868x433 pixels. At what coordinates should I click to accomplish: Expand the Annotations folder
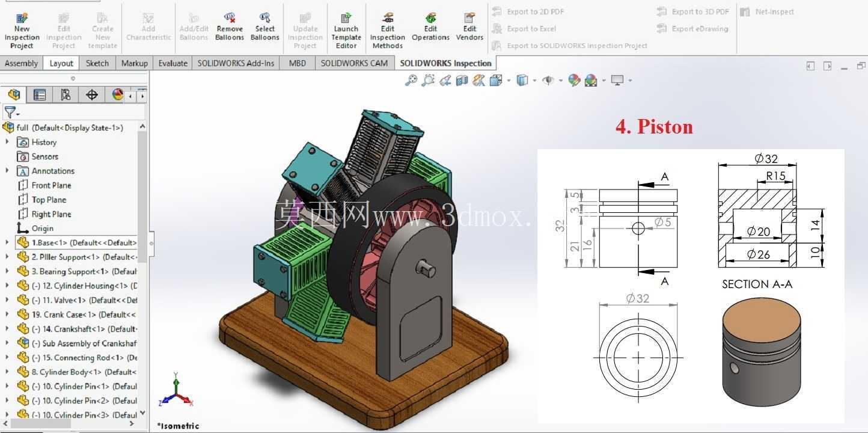click(7, 171)
